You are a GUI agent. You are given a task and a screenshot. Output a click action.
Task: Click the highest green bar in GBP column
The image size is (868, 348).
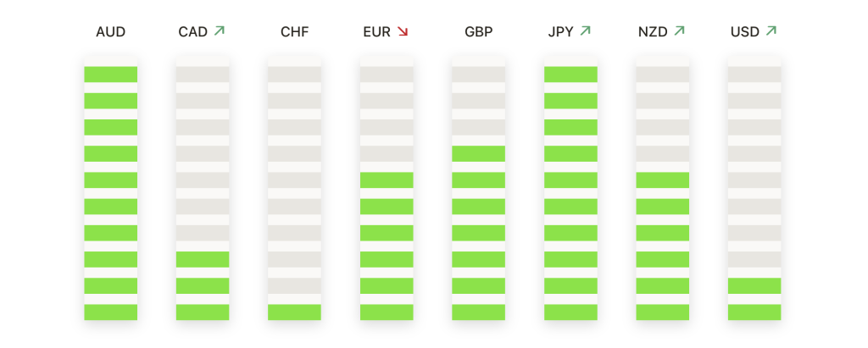pyautogui.click(x=478, y=153)
